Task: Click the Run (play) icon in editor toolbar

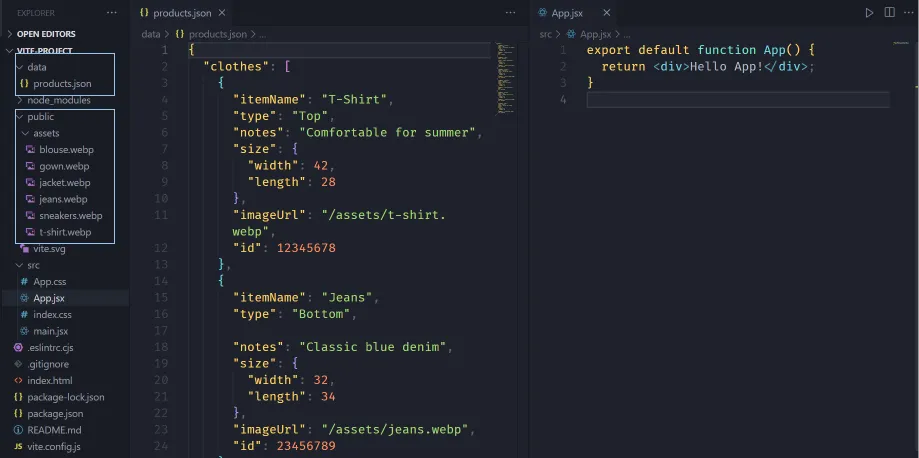Action: [869, 13]
